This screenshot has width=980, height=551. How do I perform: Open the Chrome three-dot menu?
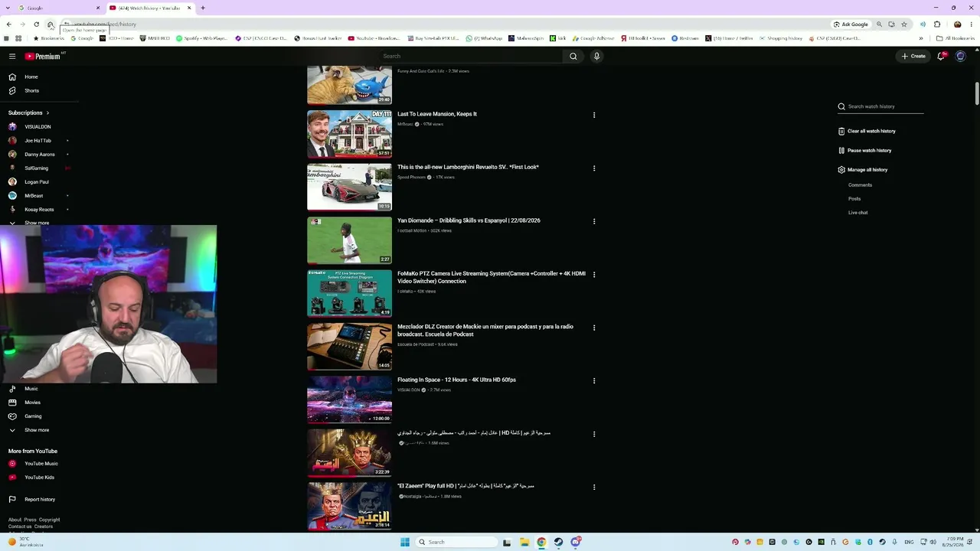[x=971, y=24]
